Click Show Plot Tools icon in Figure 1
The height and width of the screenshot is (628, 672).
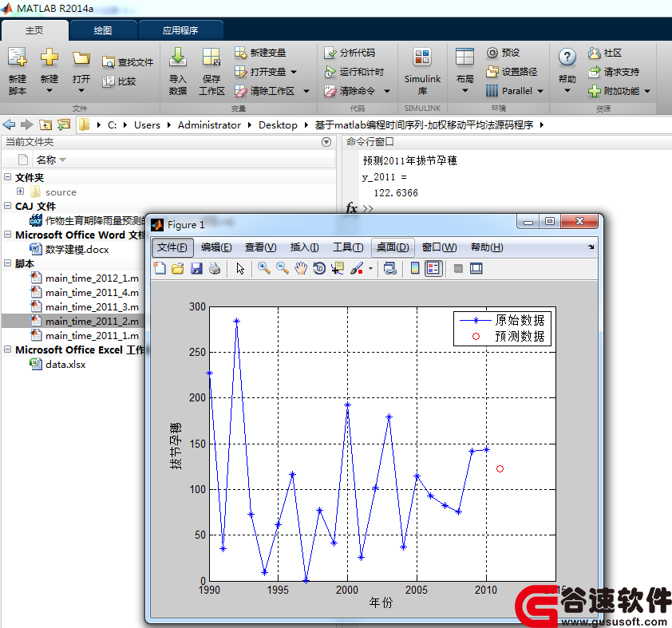[476, 269]
